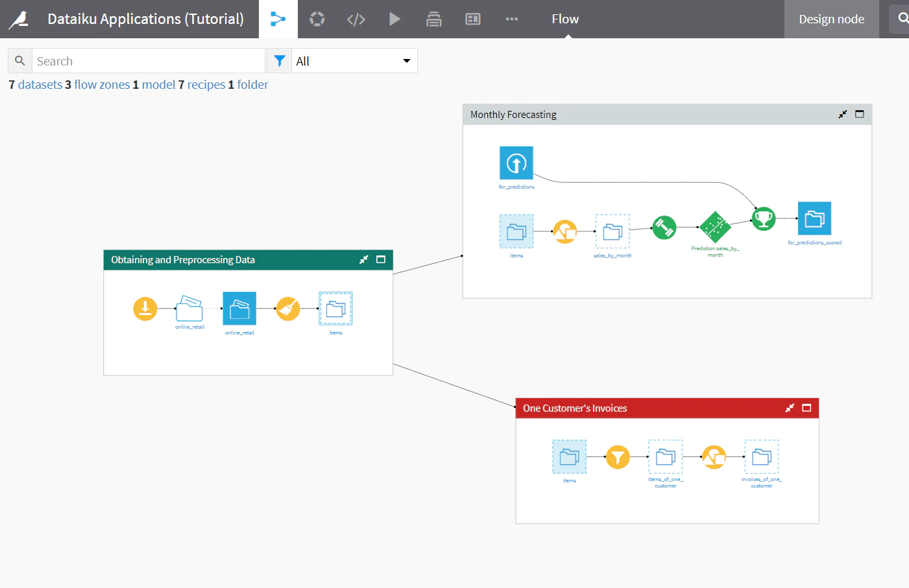Select the sales_by_month dataset icon
Screen dimensions: 909x588
pyautogui.click(x=612, y=231)
